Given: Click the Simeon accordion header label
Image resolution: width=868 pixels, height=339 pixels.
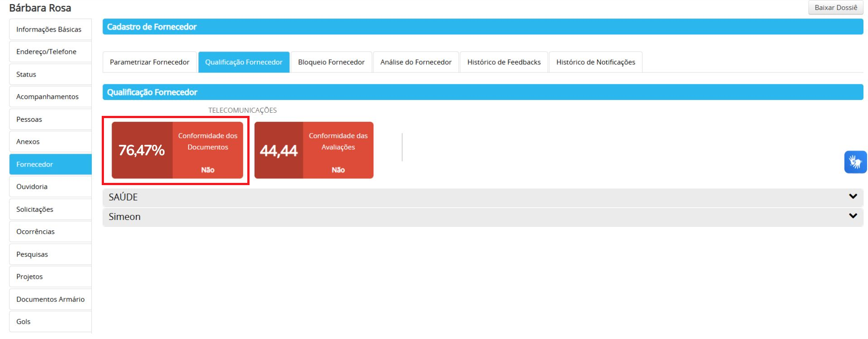Looking at the screenshot, I should tap(124, 216).
